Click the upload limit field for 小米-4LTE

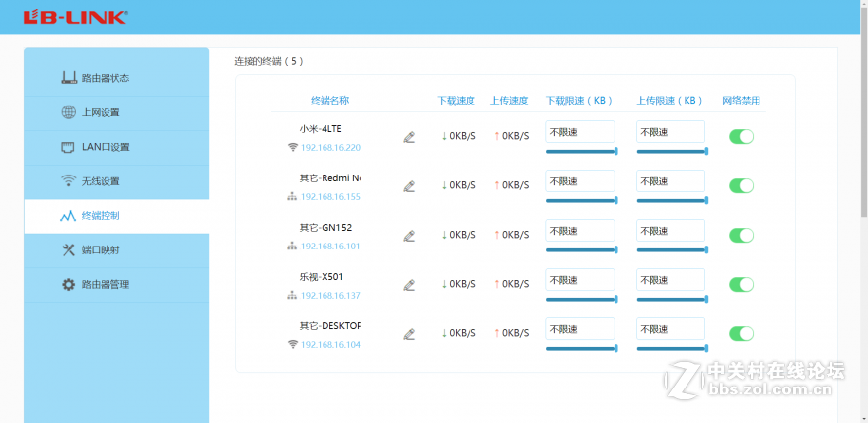click(671, 132)
